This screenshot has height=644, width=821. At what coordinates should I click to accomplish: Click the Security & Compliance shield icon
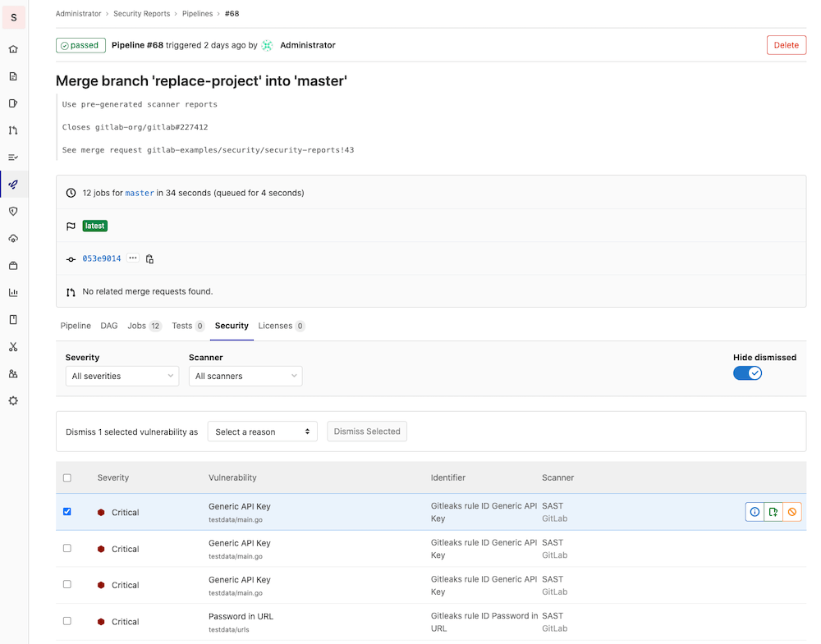(x=13, y=212)
